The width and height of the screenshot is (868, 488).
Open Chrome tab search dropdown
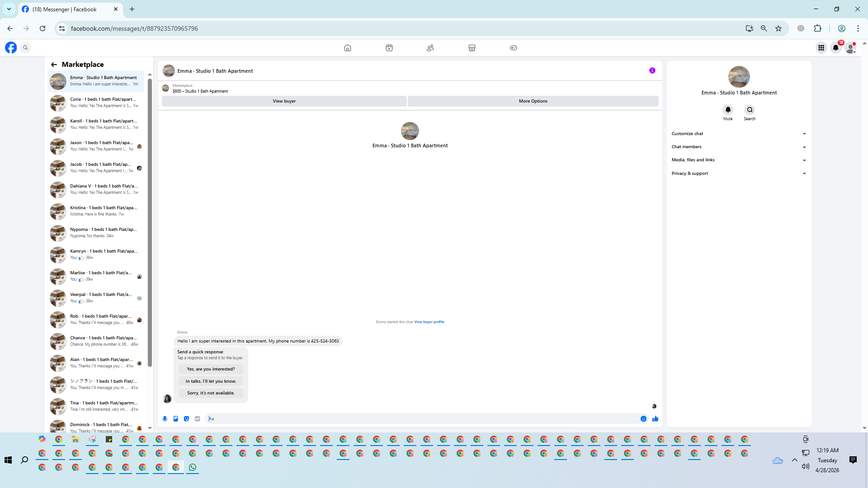[9, 9]
